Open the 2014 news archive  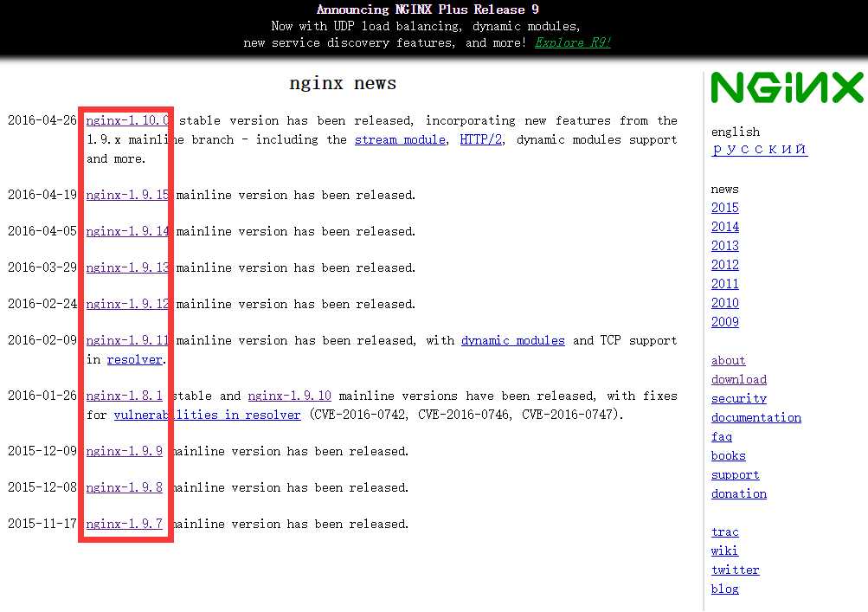pyautogui.click(x=725, y=227)
